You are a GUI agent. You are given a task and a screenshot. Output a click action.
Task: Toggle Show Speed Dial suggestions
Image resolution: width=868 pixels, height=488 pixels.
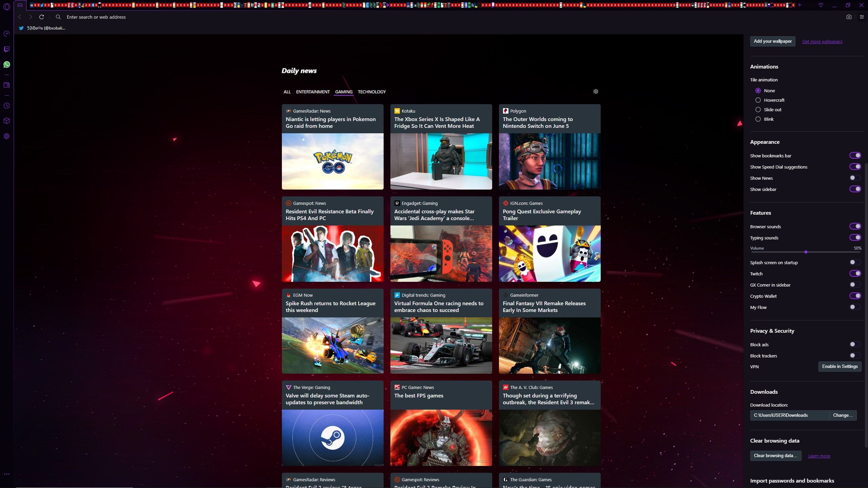click(855, 167)
